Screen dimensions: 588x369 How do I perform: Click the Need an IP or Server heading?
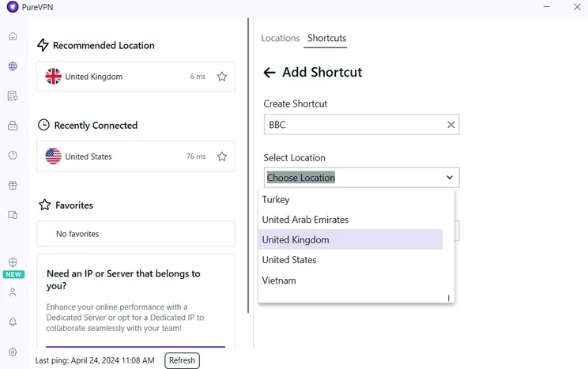(x=123, y=280)
